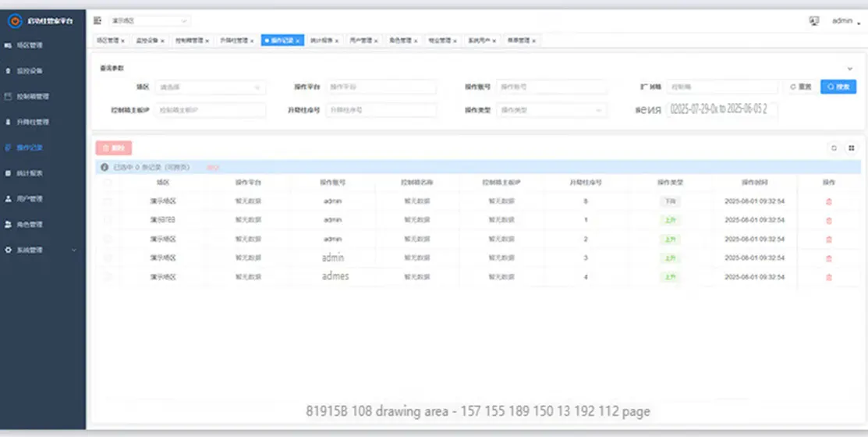Screen dimensions: 868x437
Task: Click the column settings grid icon
Action: (851, 147)
